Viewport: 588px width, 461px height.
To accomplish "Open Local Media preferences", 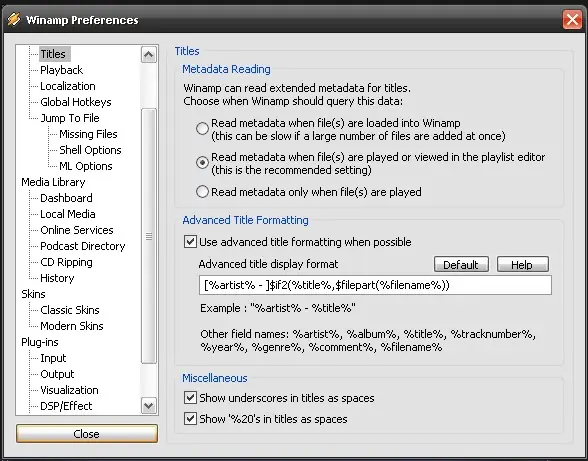I will click(68, 214).
